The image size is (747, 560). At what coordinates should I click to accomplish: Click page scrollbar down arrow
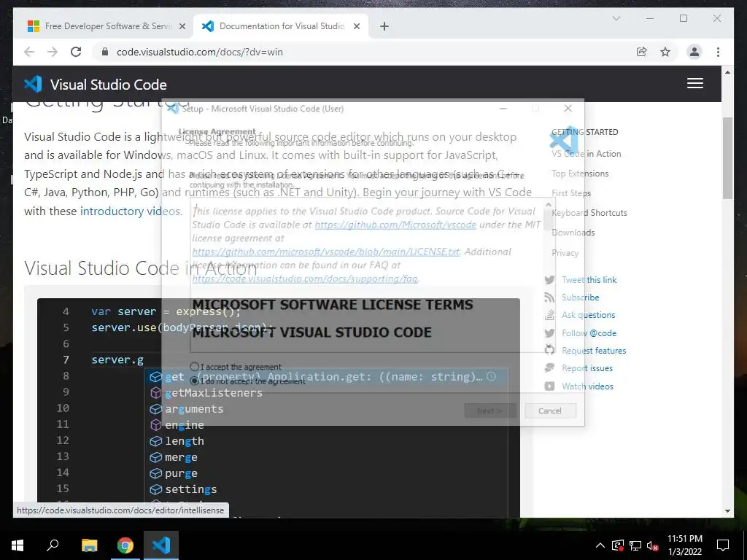click(727, 511)
